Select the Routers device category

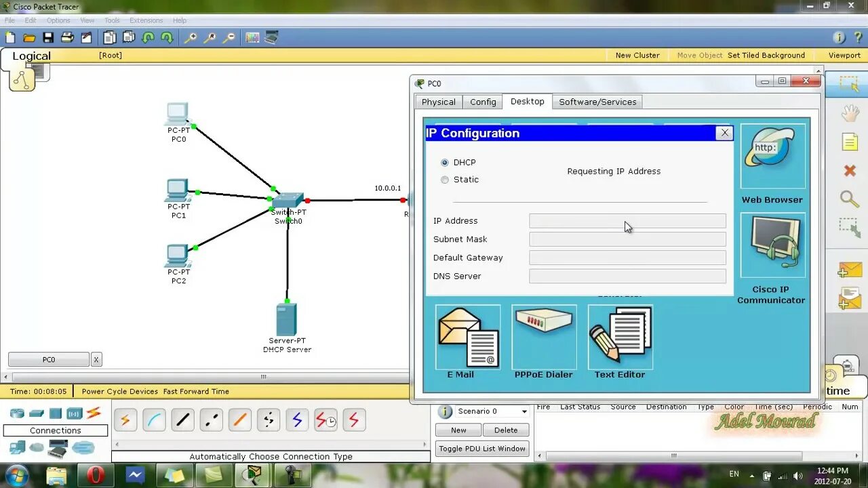click(x=17, y=413)
